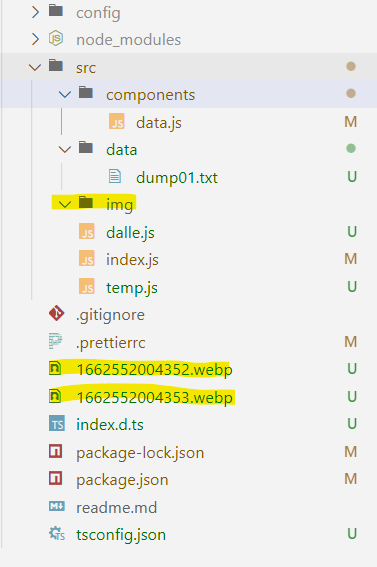
Task: Click the git icon beside .gitignore
Action: click(x=56, y=314)
